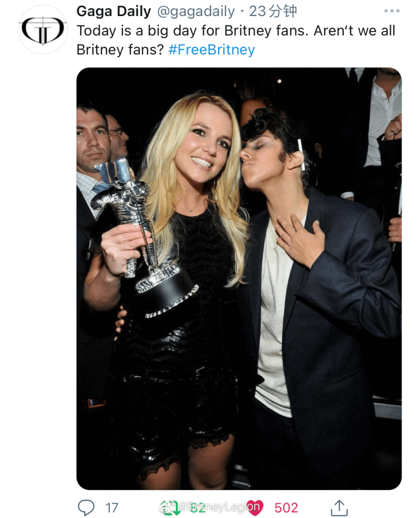Click the 17 replies count
Image resolution: width=420 pixels, height=518 pixels.
(112, 508)
